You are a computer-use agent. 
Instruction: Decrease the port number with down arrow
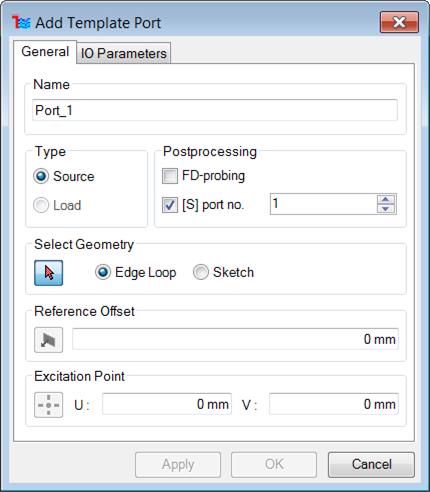[x=386, y=209]
